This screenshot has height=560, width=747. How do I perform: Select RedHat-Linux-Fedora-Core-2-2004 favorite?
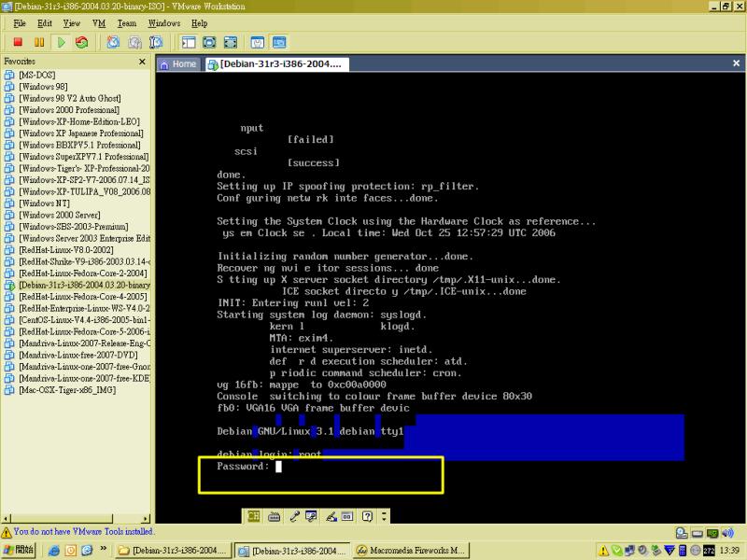[x=83, y=273]
